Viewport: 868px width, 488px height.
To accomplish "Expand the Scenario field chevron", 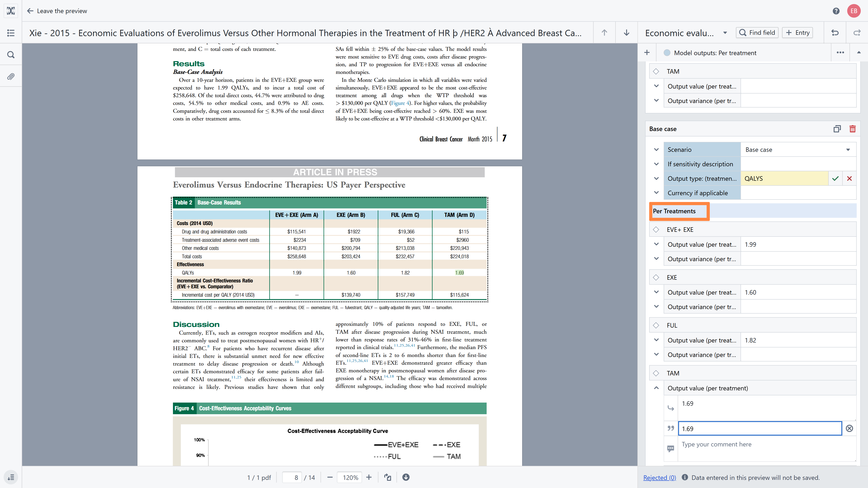I will click(656, 150).
